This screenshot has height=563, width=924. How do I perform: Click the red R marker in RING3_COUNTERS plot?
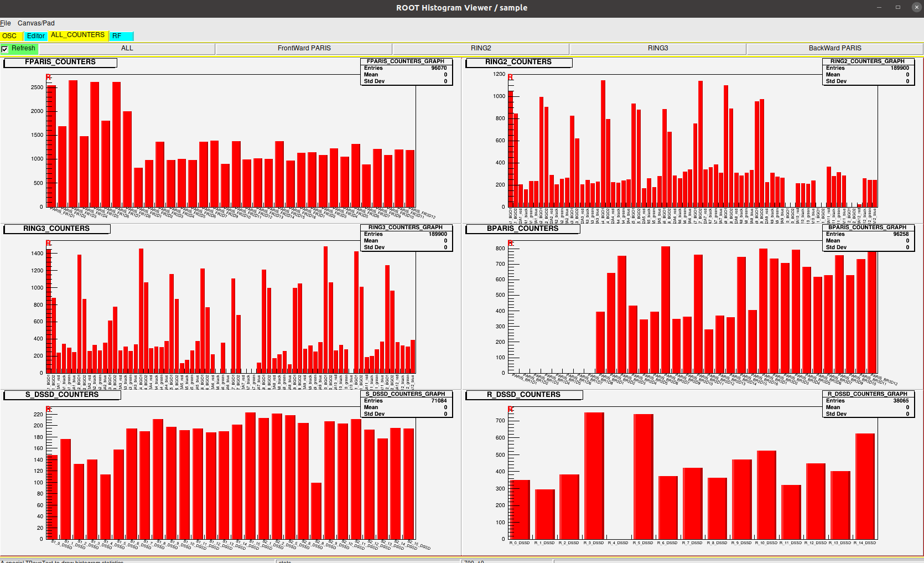(49, 243)
